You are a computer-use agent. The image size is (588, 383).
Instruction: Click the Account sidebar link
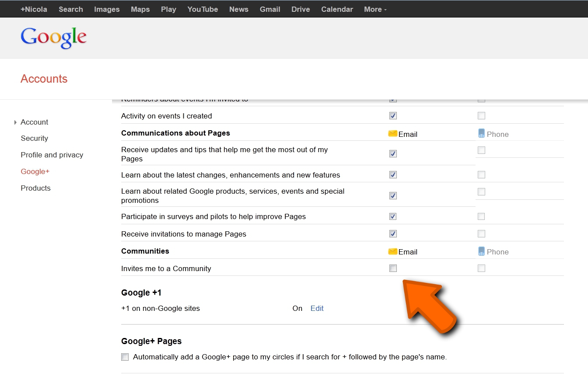[34, 122]
